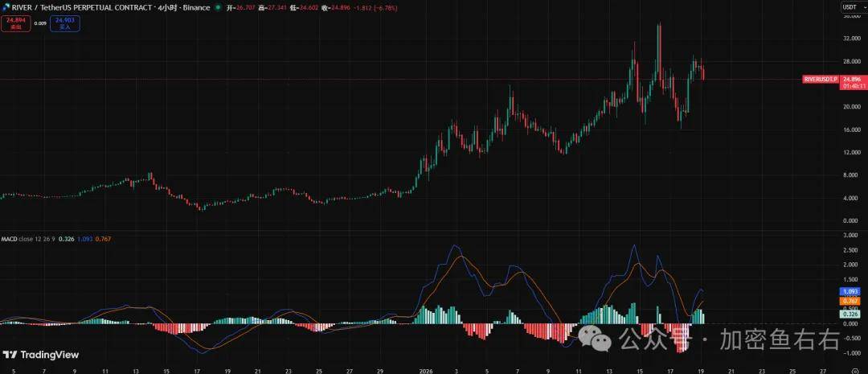
Task: Click the orange 0.767 signal value label
Action: [851, 301]
